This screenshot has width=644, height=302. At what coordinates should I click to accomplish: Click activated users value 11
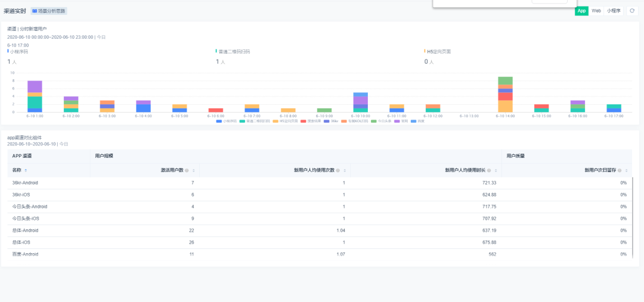191,254
